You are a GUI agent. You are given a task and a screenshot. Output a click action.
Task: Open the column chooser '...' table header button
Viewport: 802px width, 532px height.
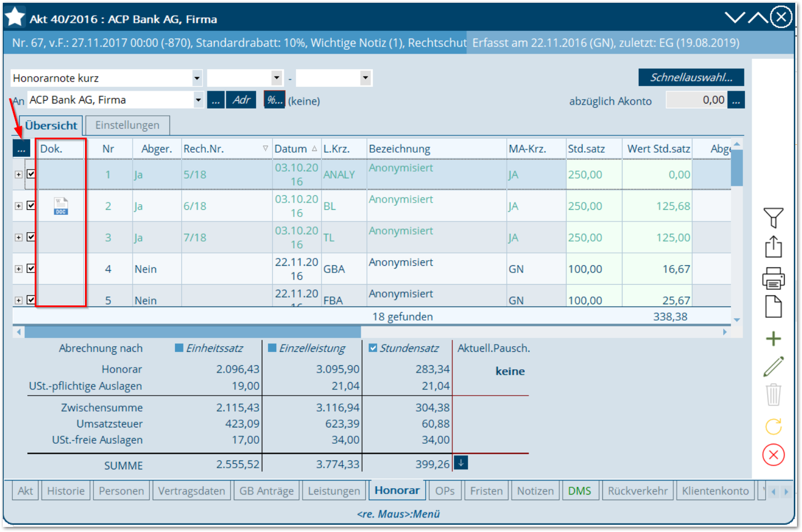21,149
